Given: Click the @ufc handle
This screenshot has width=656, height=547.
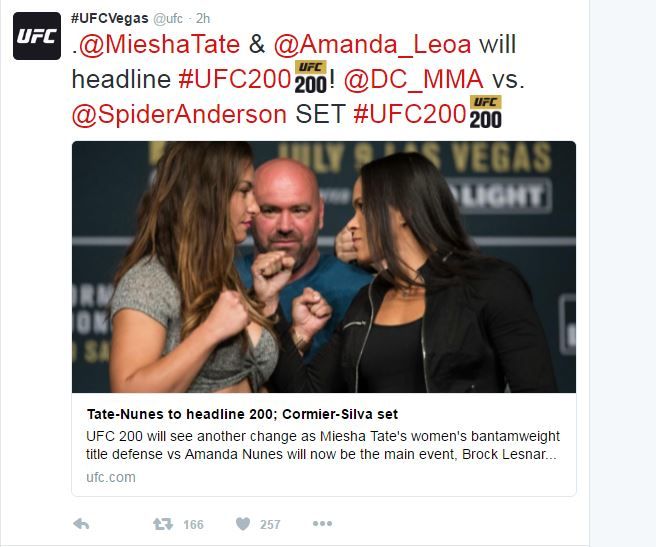Looking at the screenshot, I should (168, 18).
